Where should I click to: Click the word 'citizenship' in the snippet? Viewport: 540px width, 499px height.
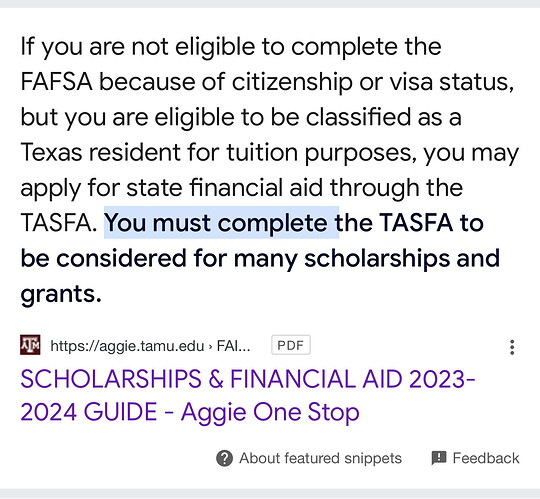coord(292,82)
